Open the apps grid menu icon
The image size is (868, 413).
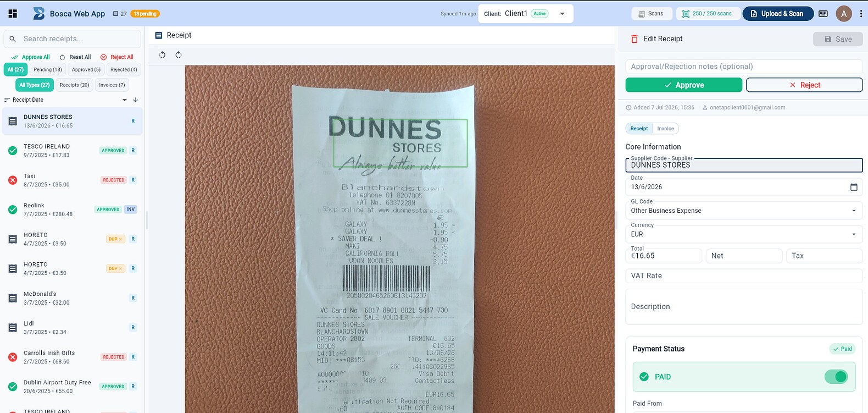tap(13, 13)
